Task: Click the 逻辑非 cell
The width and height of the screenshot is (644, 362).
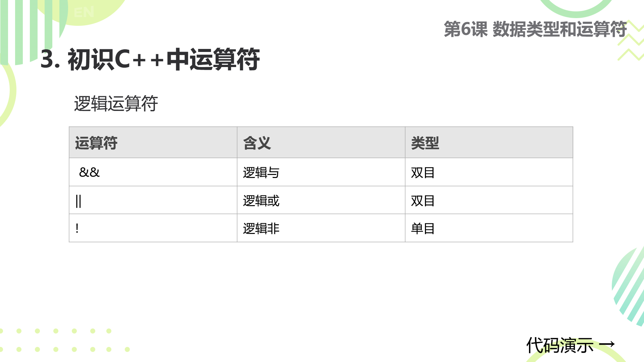Action: point(321,228)
